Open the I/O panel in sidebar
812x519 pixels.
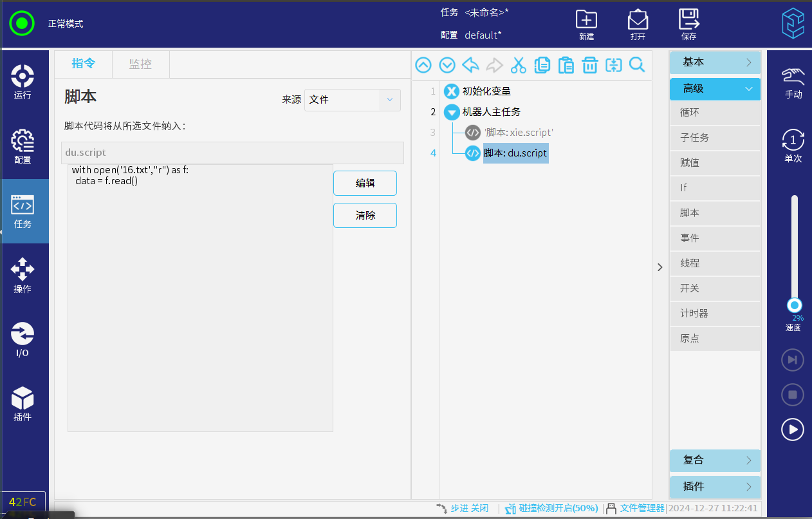coord(23,340)
